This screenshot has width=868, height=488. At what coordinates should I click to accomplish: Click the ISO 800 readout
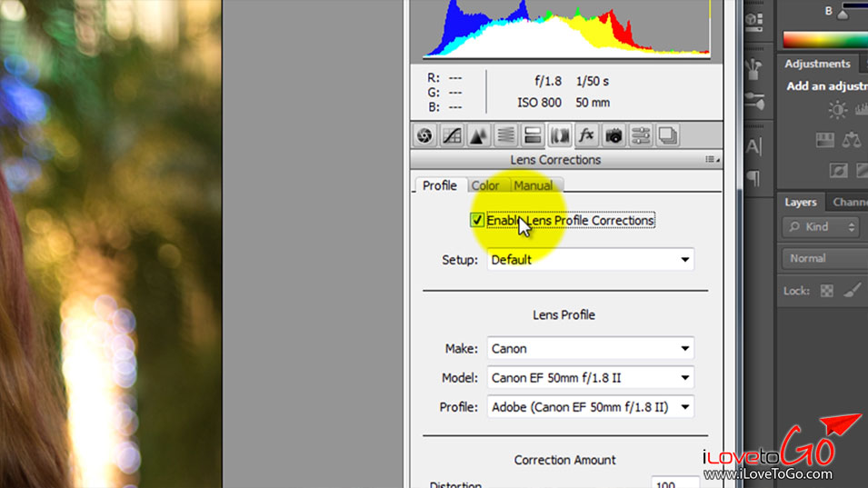[x=539, y=103]
